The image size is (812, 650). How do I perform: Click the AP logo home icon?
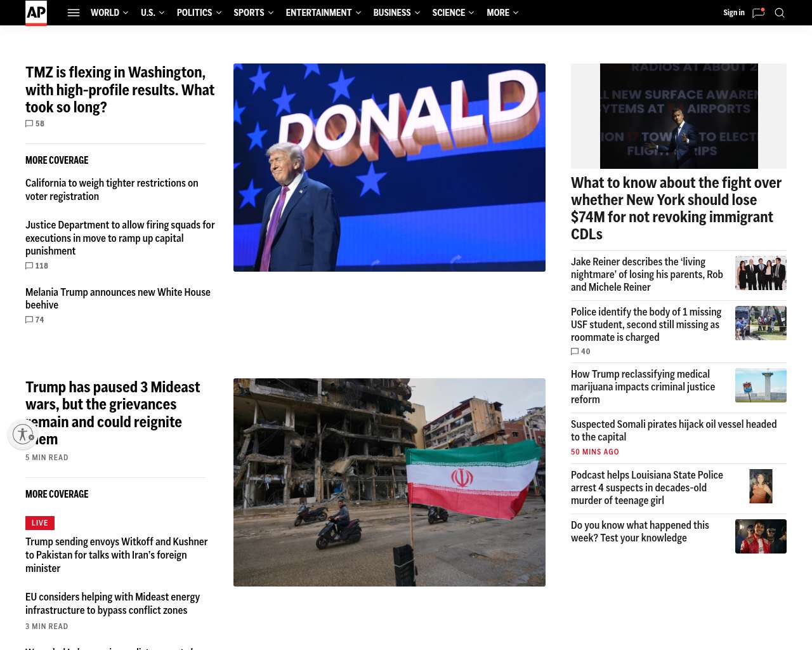coord(36,13)
